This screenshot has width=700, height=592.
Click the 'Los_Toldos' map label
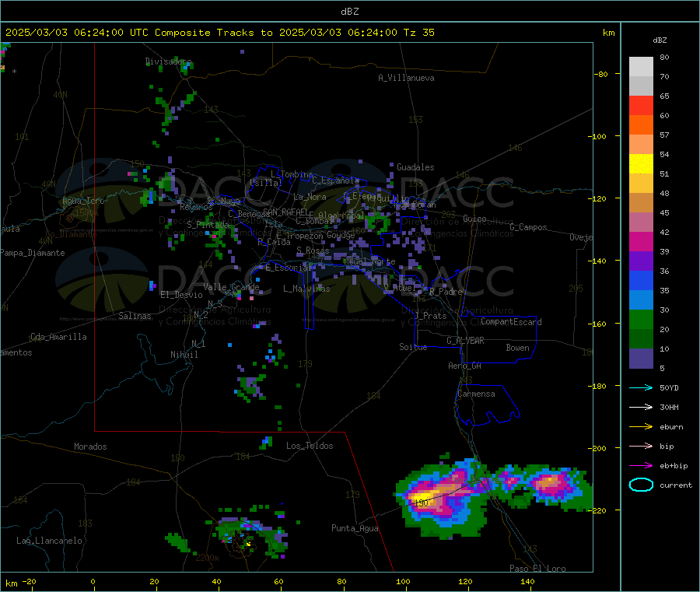coord(310,446)
